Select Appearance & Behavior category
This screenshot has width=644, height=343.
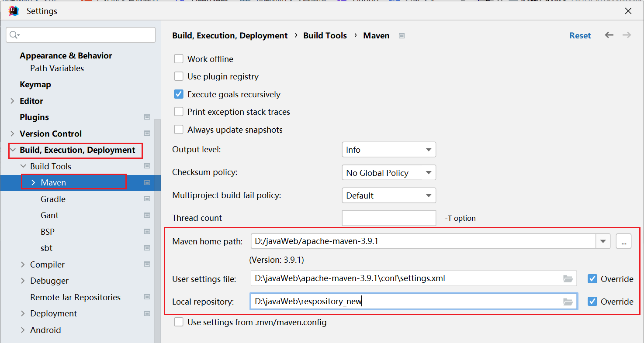pyautogui.click(x=66, y=55)
